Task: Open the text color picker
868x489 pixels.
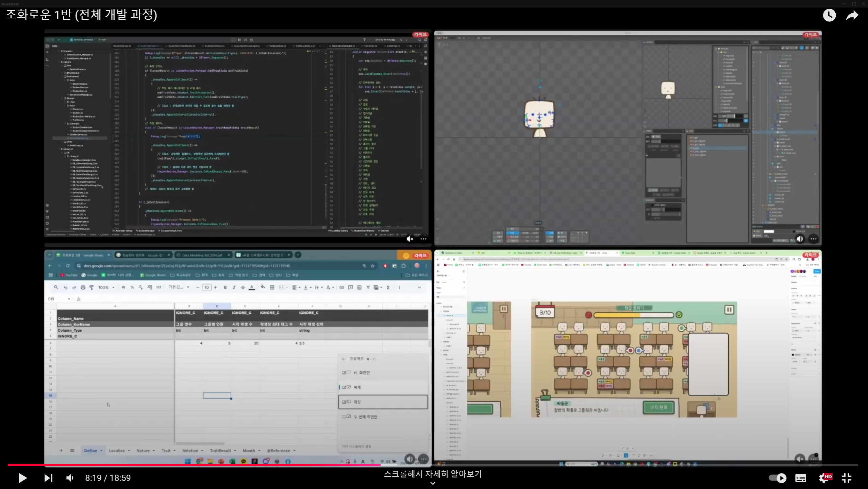Action: (252, 287)
